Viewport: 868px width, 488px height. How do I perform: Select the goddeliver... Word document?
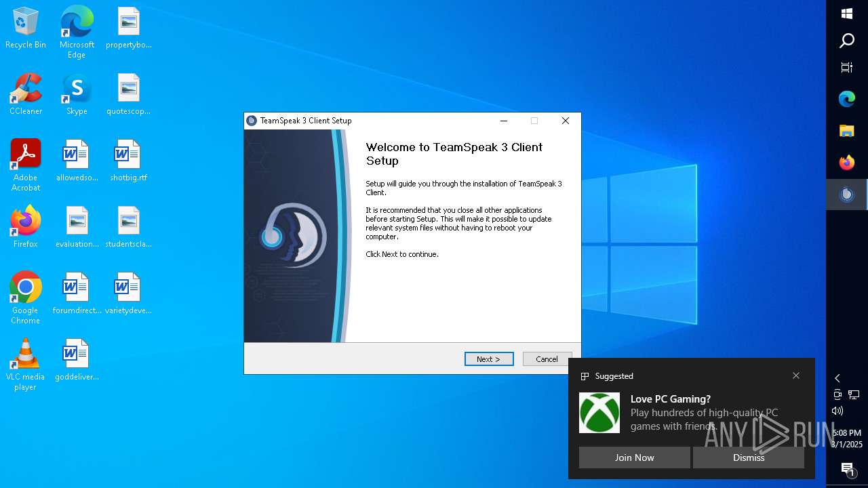point(77,360)
